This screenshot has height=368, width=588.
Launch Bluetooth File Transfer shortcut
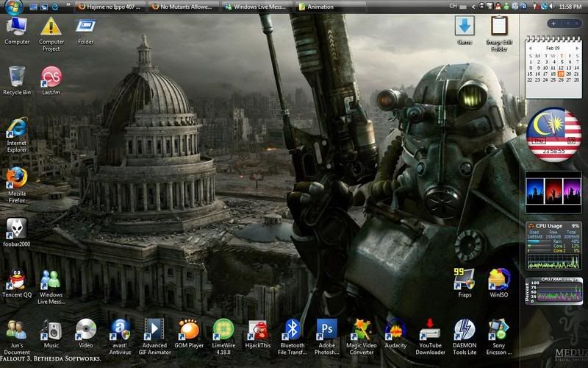pyautogui.click(x=293, y=337)
